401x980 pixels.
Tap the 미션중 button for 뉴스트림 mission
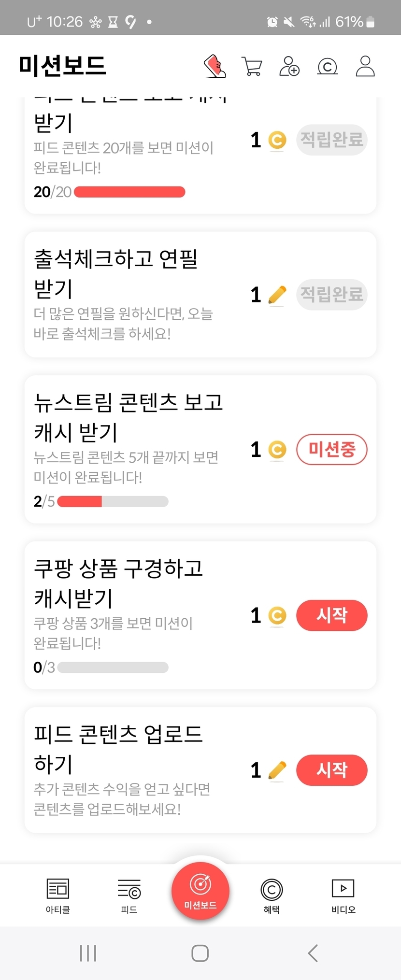click(x=331, y=450)
